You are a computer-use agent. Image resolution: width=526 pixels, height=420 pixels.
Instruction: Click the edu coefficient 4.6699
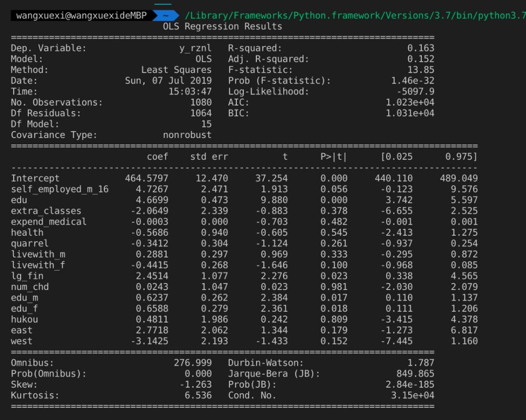[x=153, y=200]
